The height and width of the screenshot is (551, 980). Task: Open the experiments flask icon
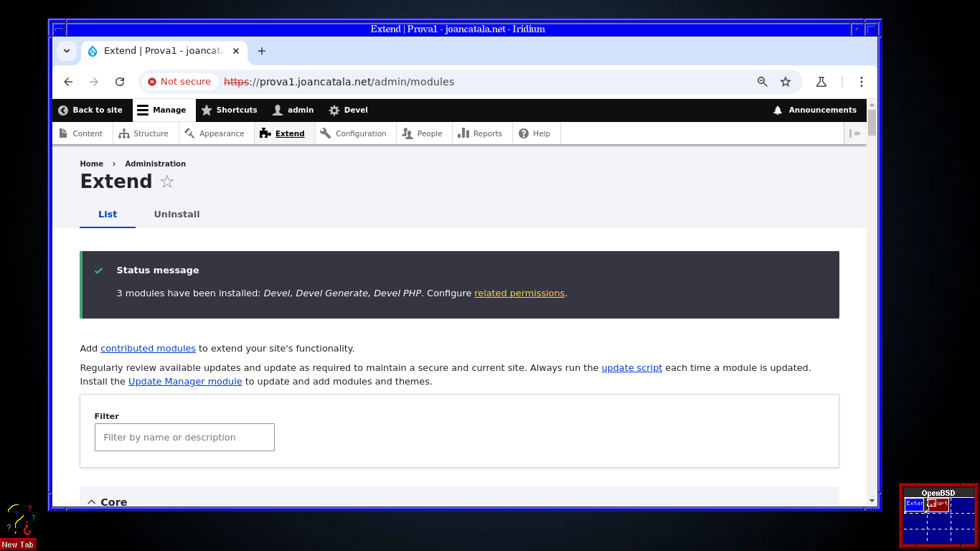click(x=821, y=82)
